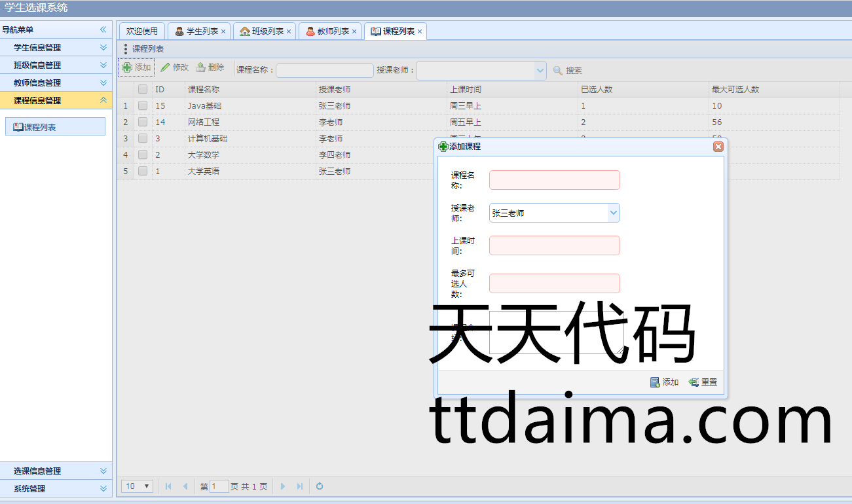
Task: Open the page size dropdown showing 10
Action: pos(138,486)
